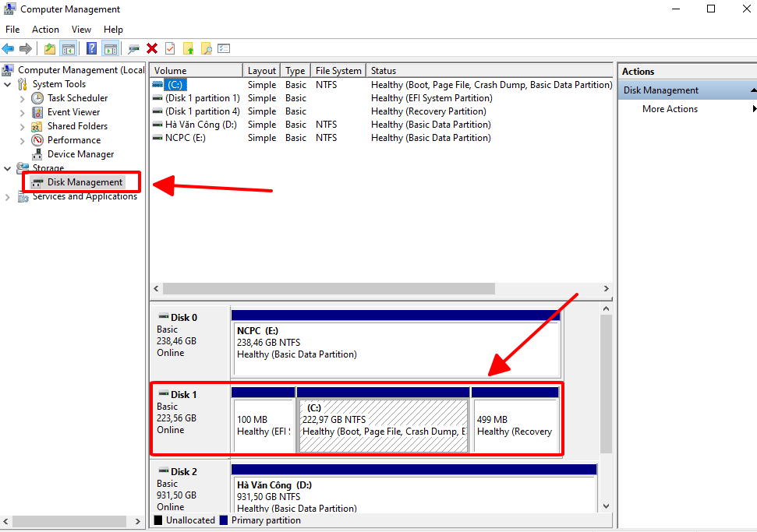757x532 pixels.
Task: Select the NCPC (E:) volume row
Action: pyautogui.click(x=381, y=137)
